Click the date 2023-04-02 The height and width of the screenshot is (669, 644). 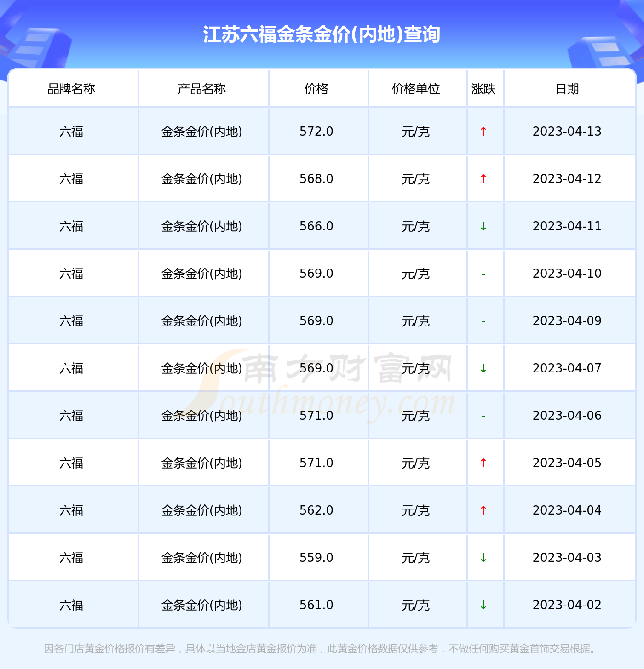point(567,605)
